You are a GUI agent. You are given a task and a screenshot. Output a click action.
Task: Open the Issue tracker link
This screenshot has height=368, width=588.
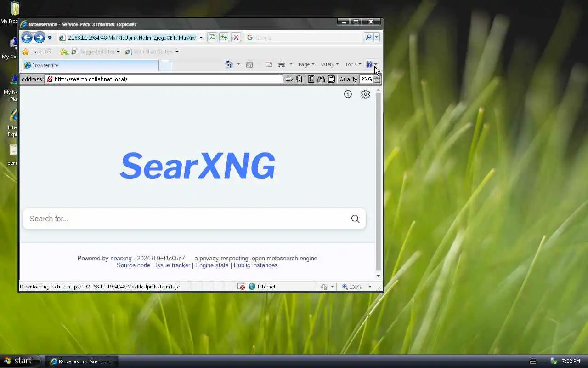[173, 265]
